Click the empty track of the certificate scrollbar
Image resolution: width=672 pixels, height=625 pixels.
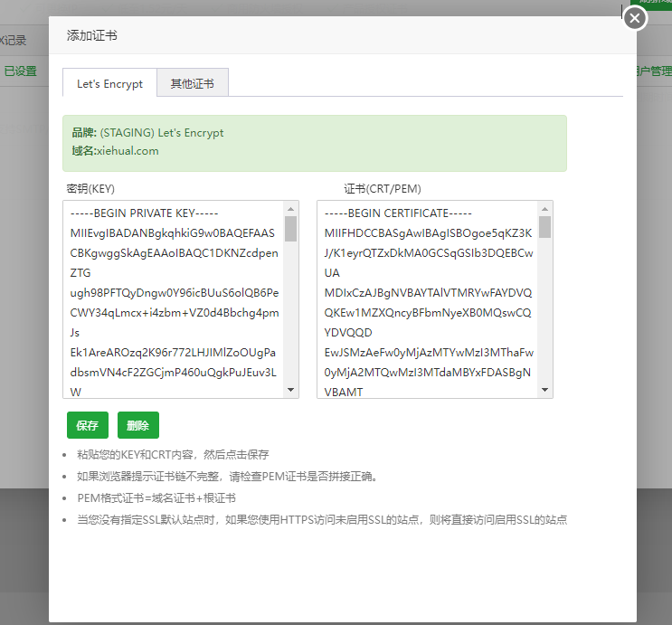[x=544, y=317]
